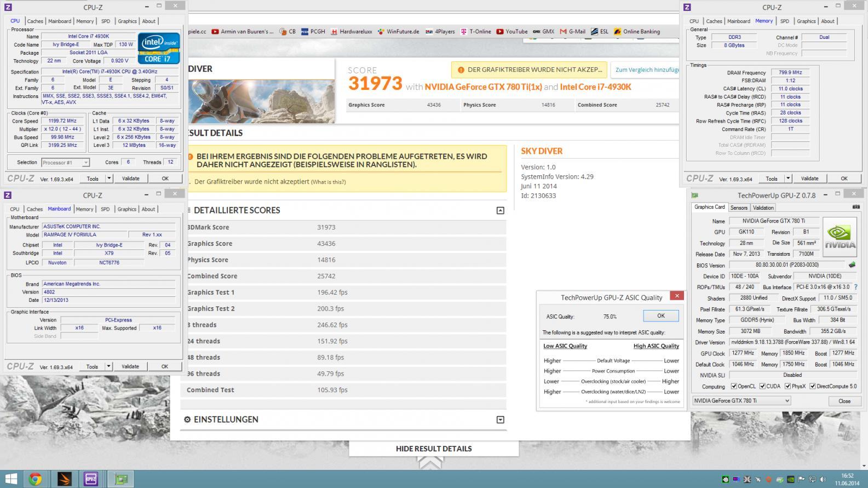
Task: Toggle the PhysX checkbox
Action: [787, 386]
